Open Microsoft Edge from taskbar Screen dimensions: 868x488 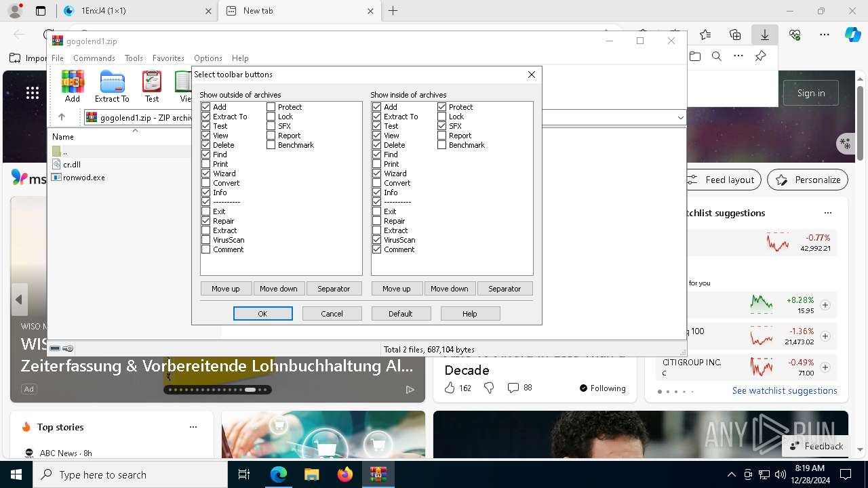click(x=279, y=474)
